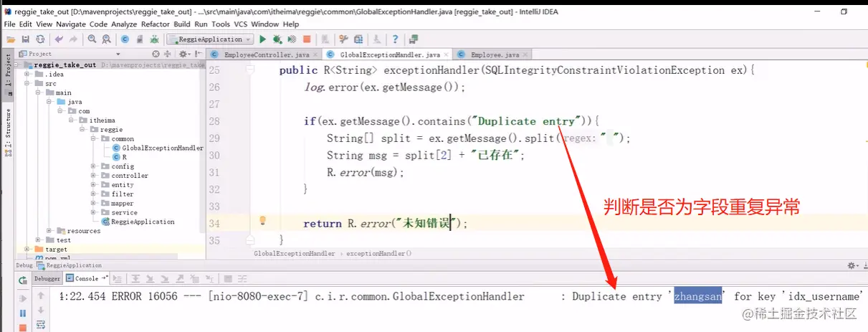Click exceptionHandler() in the editor breadcrumb
Image resolution: width=868 pixels, height=332 pixels.
[x=379, y=253]
